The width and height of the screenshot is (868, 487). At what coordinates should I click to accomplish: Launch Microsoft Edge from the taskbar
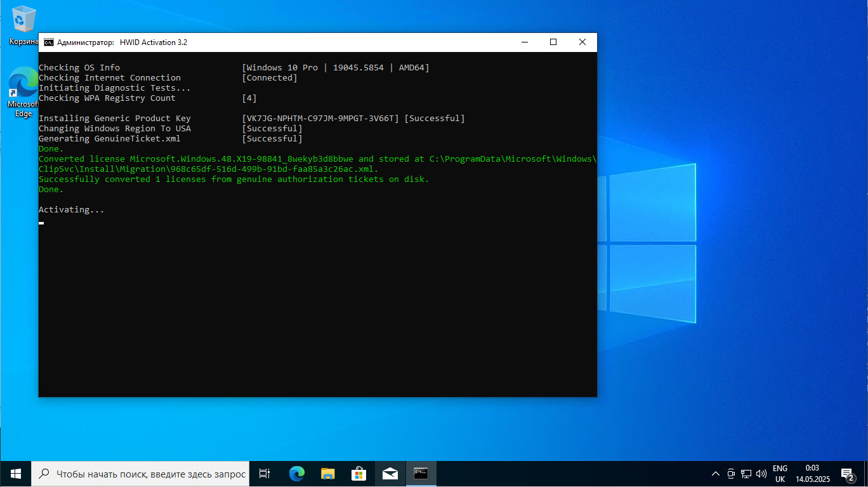pyautogui.click(x=296, y=474)
